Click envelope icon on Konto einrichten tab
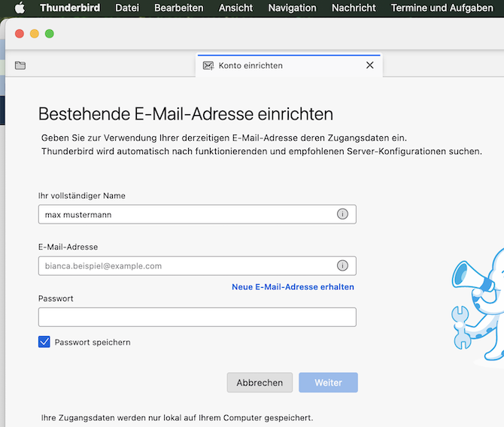Viewport: 504px width, 427px height. pyautogui.click(x=208, y=65)
